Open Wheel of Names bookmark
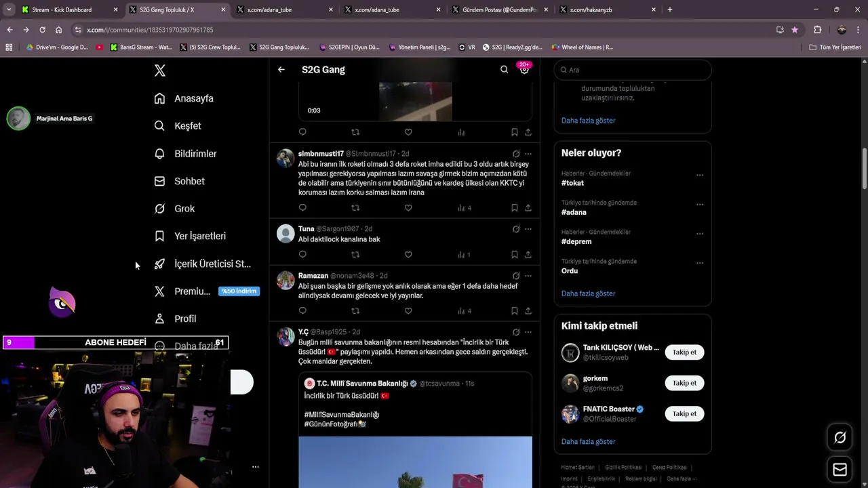This screenshot has width=868, height=488. tap(582, 47)
